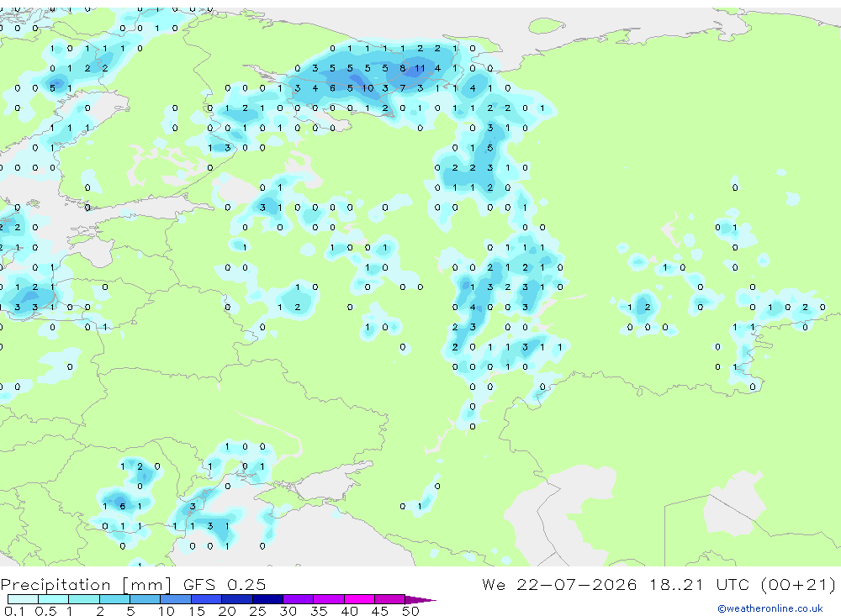Click the 25–30 mm navy legend swatch
Viewport: 841px width, 616px height.
267,599
